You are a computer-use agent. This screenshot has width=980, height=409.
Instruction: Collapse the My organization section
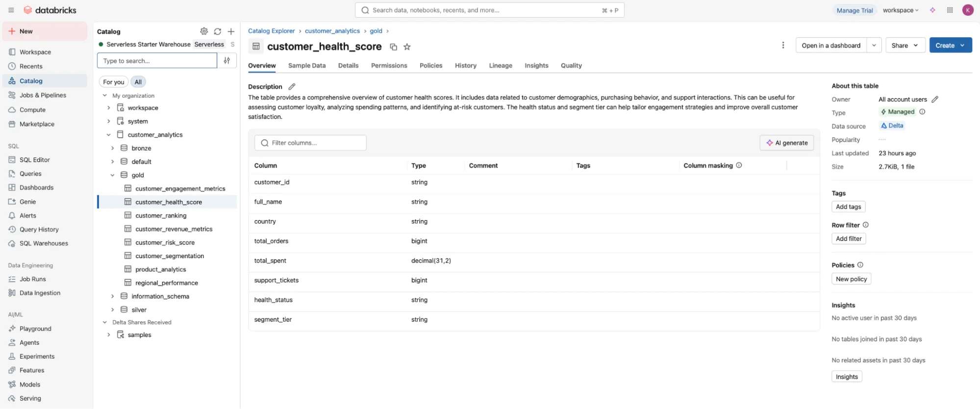[x=104, y=96]
